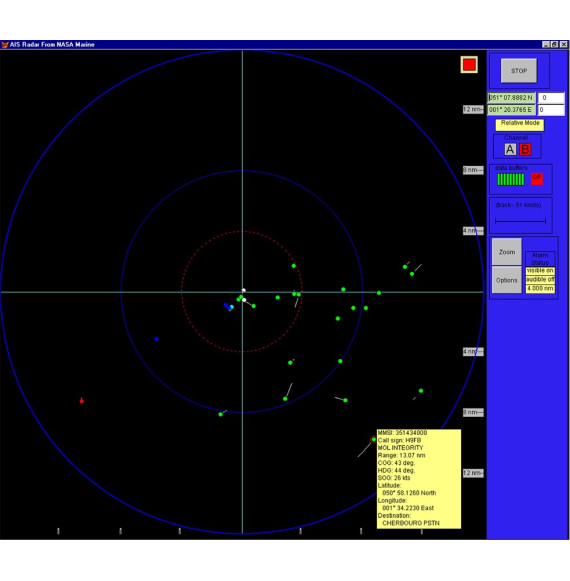Click the upper 4 nm range label

tap(473, 231)
